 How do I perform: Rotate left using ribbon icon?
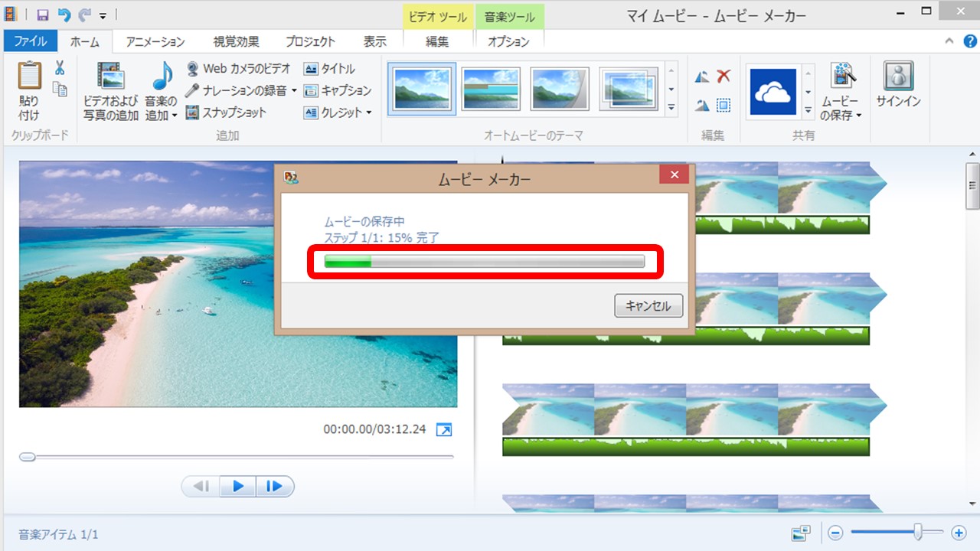coord(702,77)
